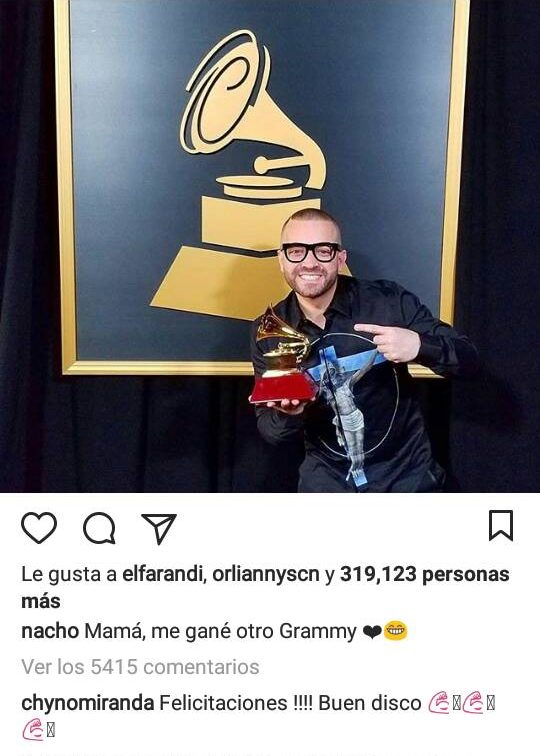The height and width of the screenshot is (756, 540).
Task: Tap Ver los 5415 comentarios
Action: click(140, 667)
